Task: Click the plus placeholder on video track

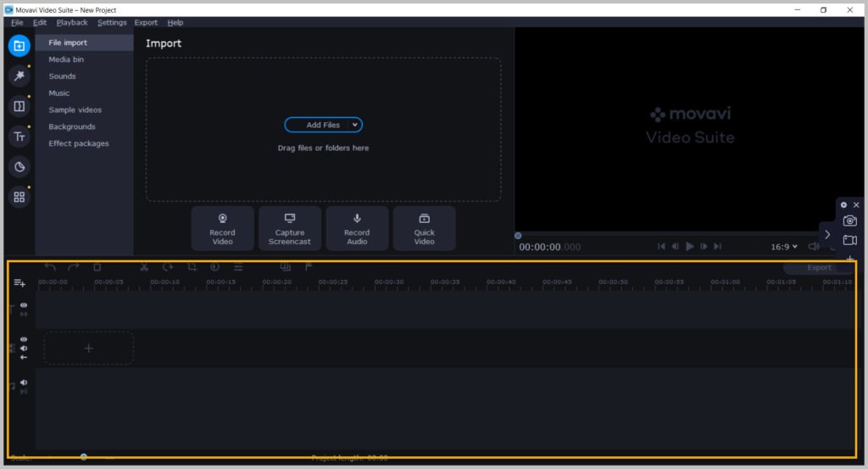Action: pos(88,349)
